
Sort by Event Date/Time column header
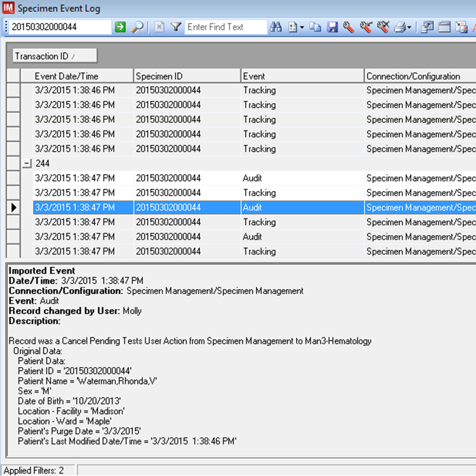pos(76,76)
